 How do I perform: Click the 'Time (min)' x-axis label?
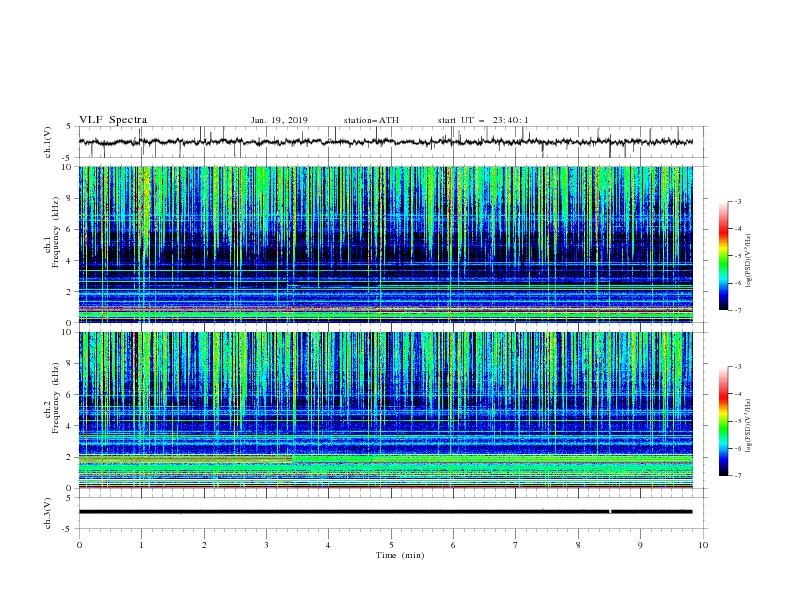pos(400,555)
